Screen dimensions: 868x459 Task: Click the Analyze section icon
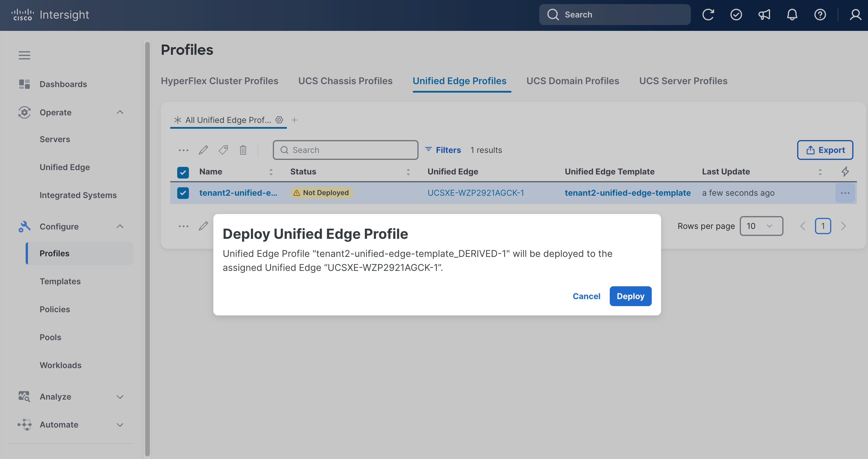pos(24,396)
